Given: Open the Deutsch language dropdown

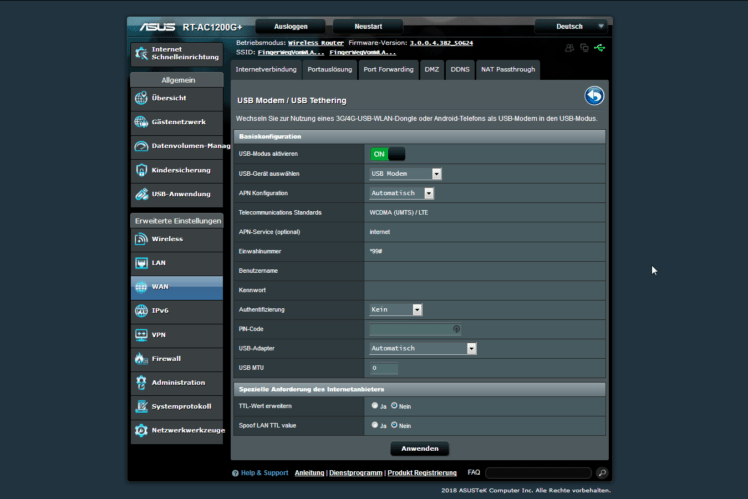Looking at the screenshot, I should [571, 27].
